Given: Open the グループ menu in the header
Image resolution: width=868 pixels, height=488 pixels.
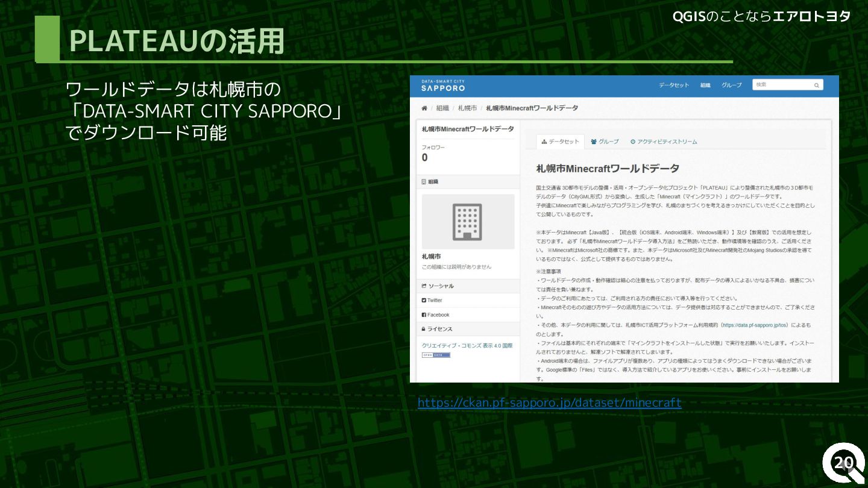Looking at the screenshot, I should click(x=732, y=86).
